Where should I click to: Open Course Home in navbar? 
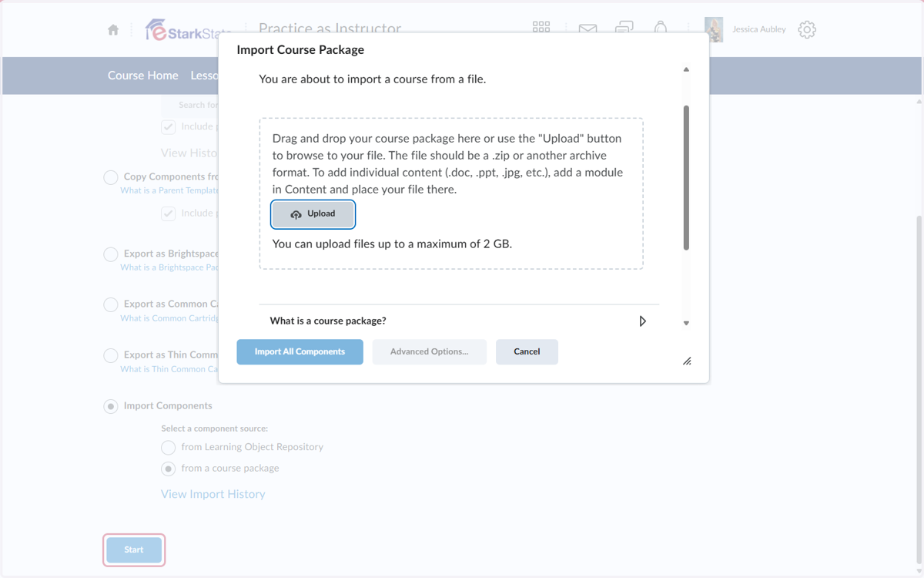(143, 76)
